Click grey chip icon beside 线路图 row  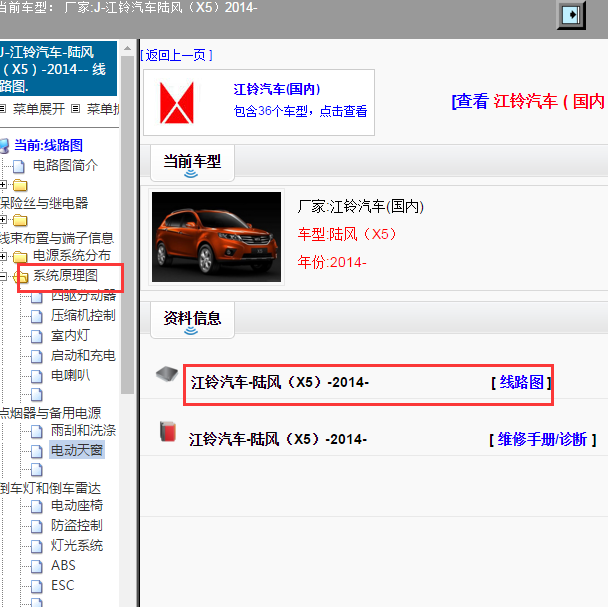click(167, 374)
